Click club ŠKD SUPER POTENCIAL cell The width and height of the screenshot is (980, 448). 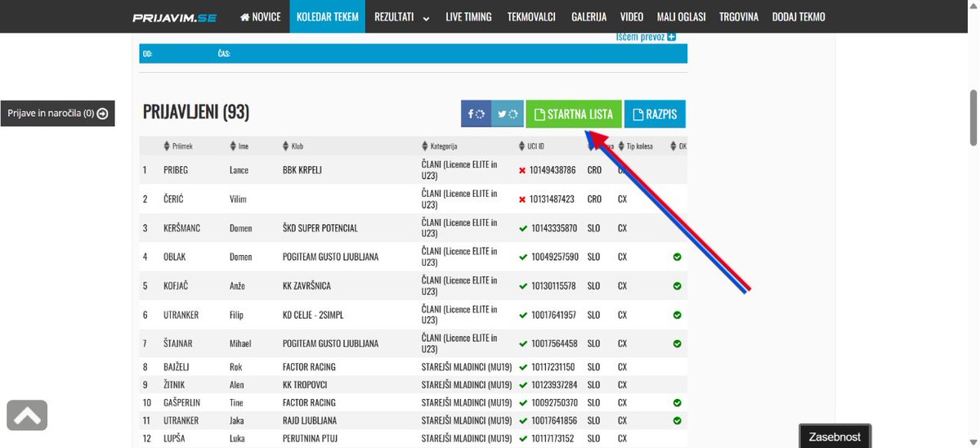point(320,228)
